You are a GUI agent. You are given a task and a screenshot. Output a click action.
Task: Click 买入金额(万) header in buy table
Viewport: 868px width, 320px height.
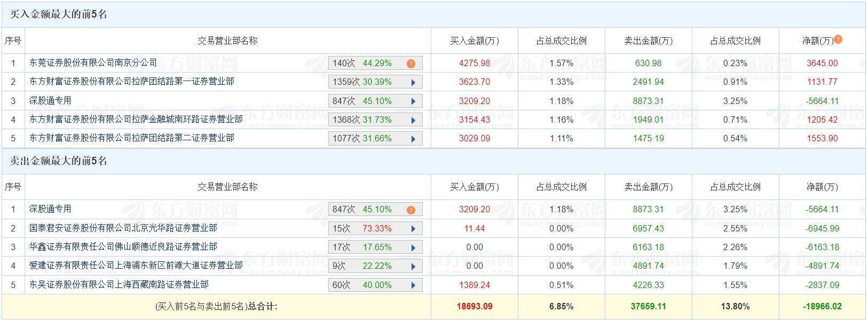[474, 41]
